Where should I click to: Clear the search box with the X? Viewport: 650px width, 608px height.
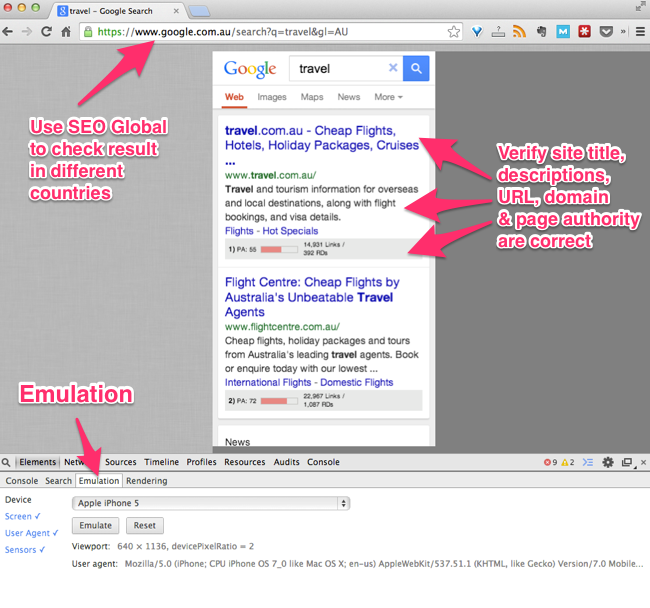tap(393, 68)
